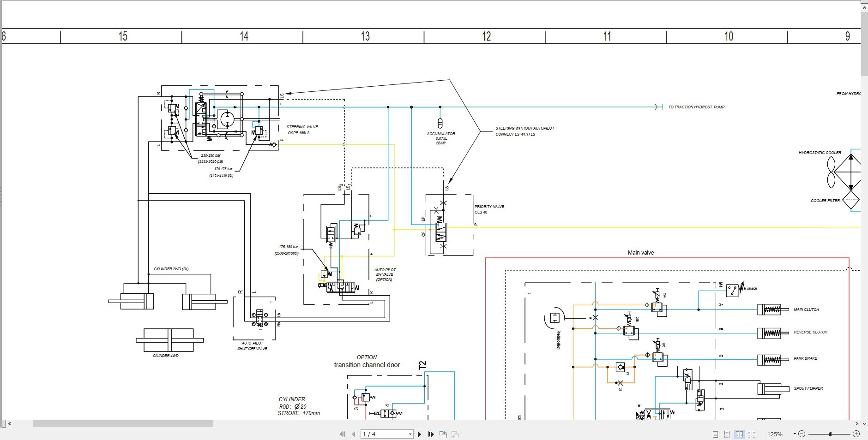Toggle facing two-page view
The image size is (868, 440).
[x=739, y=434]
